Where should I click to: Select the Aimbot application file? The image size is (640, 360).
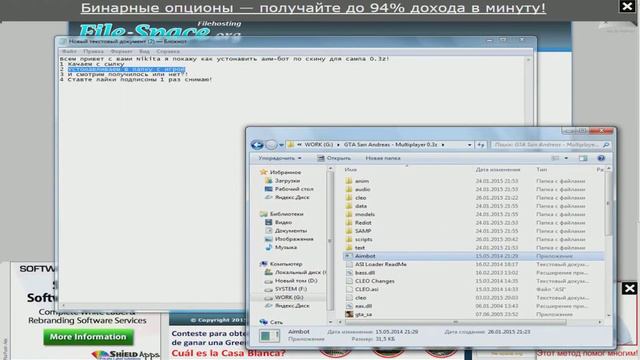pos(473,256)
